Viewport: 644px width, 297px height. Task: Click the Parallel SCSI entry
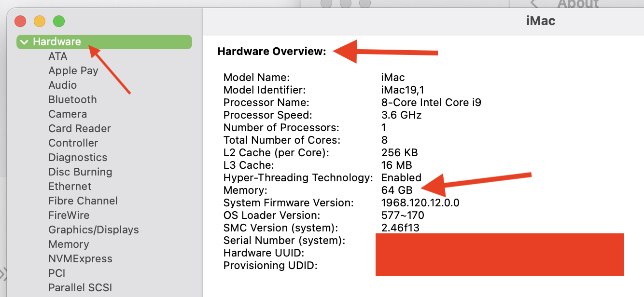pos(80,288)
